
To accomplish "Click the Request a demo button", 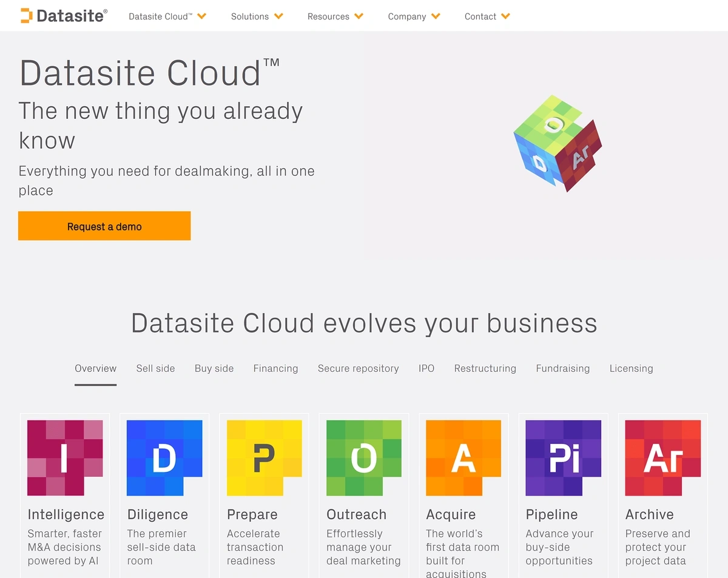I will pos(104,226).
